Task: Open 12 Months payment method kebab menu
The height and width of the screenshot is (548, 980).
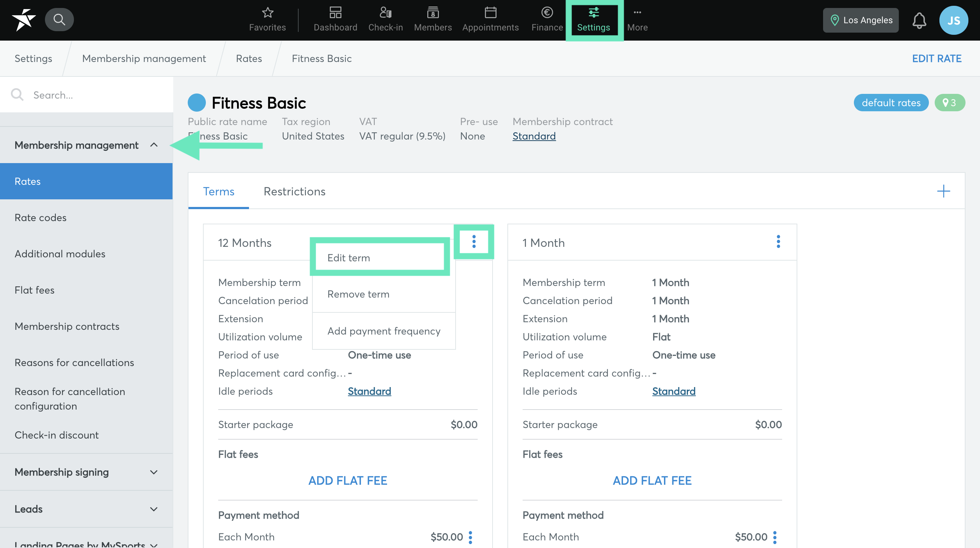Action: tap(470, 537)
